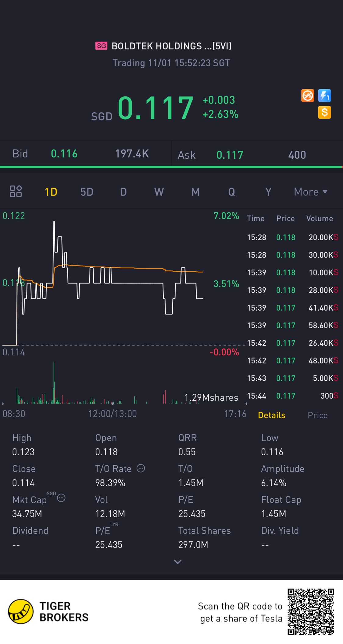Viewport: 343px width, 644px height.
Task: Switch to the D daily chart tab
Action: tap(123, 192)
